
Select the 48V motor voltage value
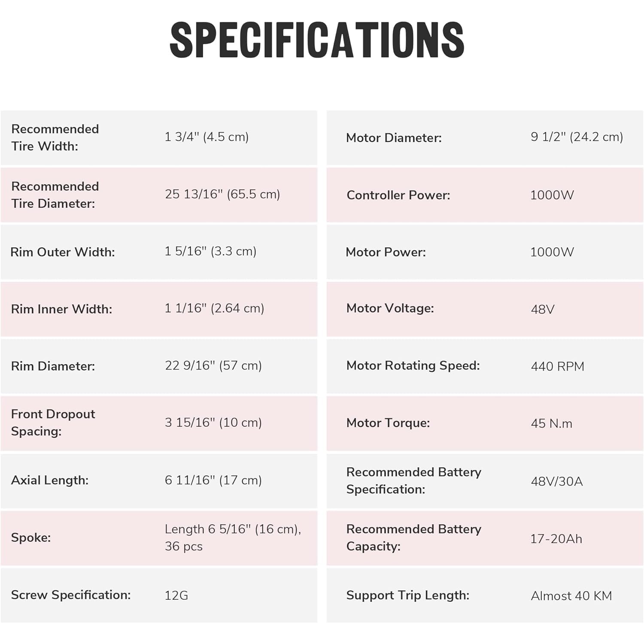[542, 309]
